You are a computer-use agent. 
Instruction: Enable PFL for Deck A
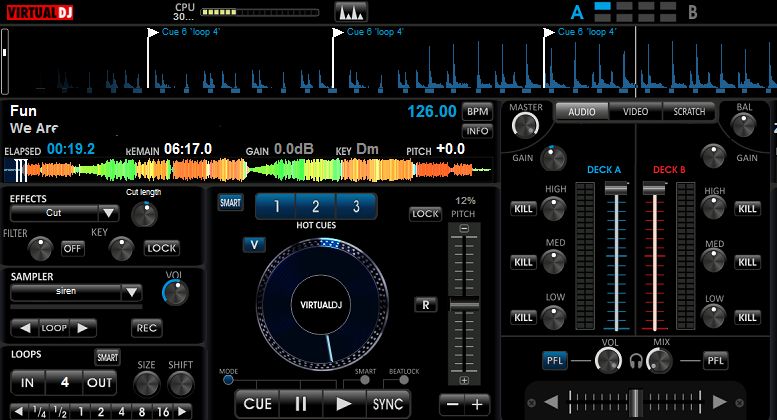555,361
